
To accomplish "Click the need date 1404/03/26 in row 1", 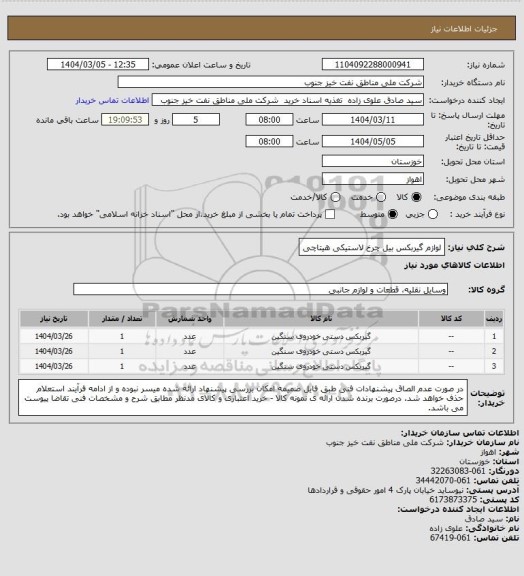I will click(x=54, y=336).
